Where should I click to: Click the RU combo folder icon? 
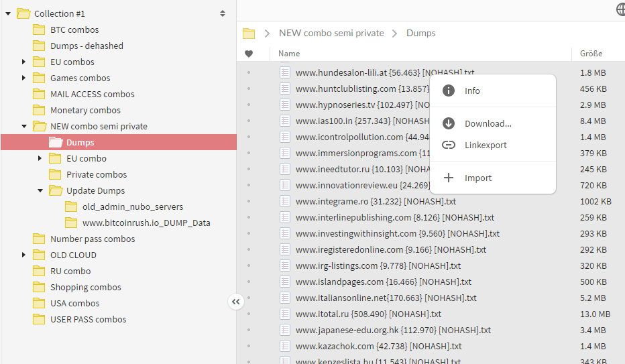[x=39, y=271]
